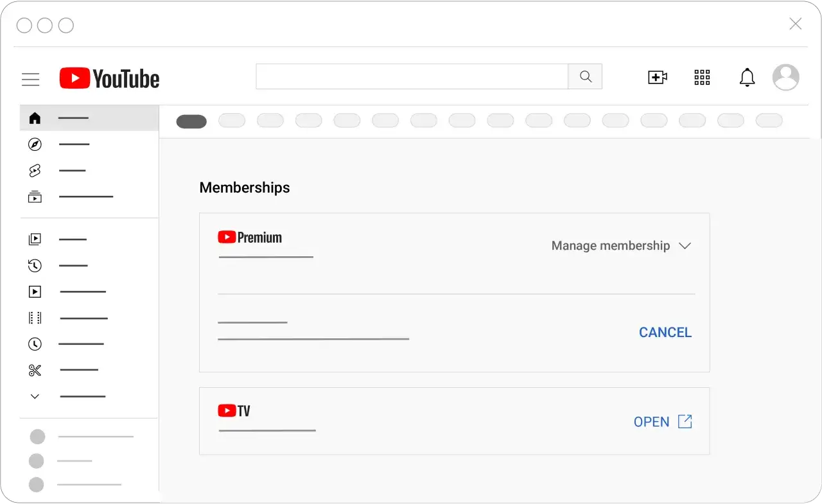The image size is (822, 504).
Task: Toggle the sidebar with the hamburger menu
Action: point(30,78)
